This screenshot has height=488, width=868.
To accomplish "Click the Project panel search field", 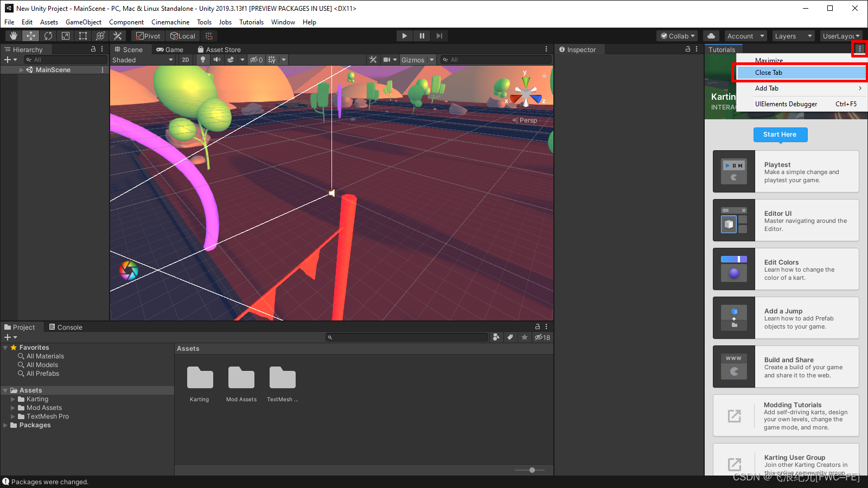I will tap(407, 337).
